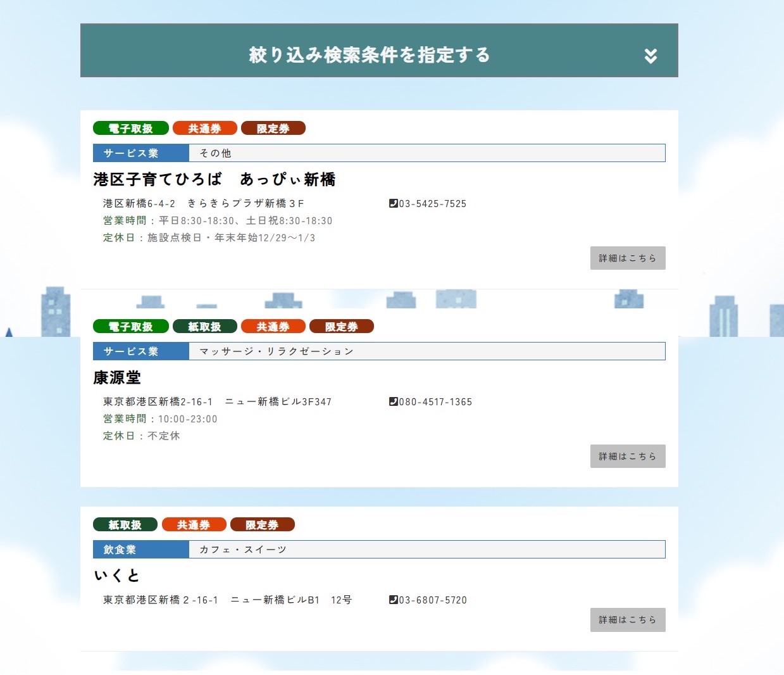Click the shop name 康源堂
The image size is (784, 675).
[117, 378]
